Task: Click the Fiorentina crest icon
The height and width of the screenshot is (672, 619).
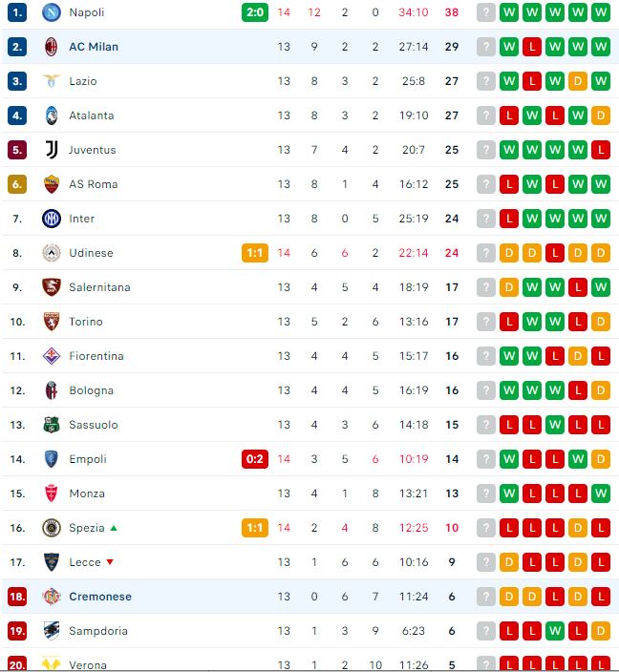Action: point(52,356)
